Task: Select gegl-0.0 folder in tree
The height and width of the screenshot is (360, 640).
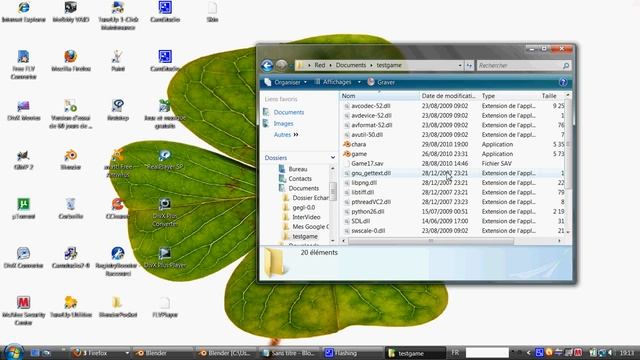Action: point(303,207)
